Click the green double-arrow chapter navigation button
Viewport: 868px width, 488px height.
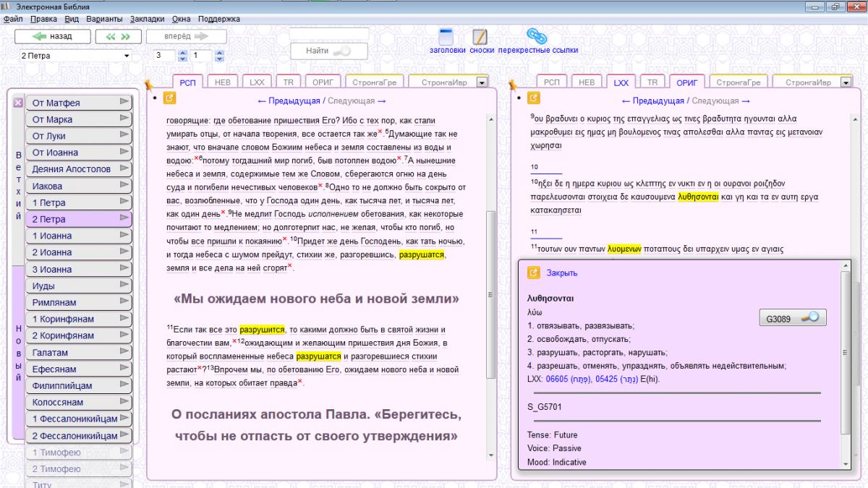coord(118,36)
